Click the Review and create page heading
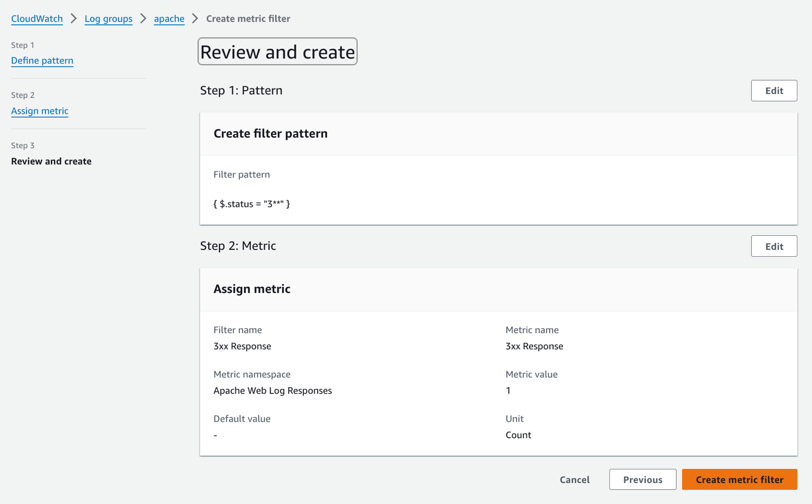 [277, 52]
